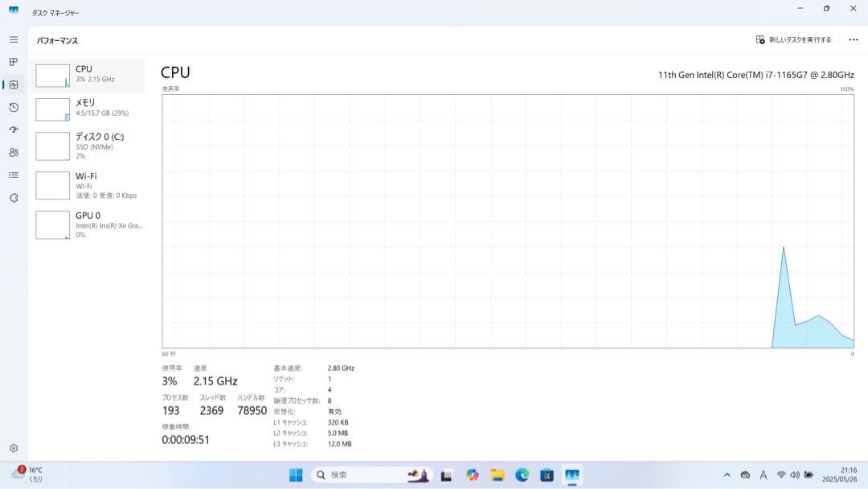
Task: Launch Copilot from the taskbar
Action: (472, 475)
